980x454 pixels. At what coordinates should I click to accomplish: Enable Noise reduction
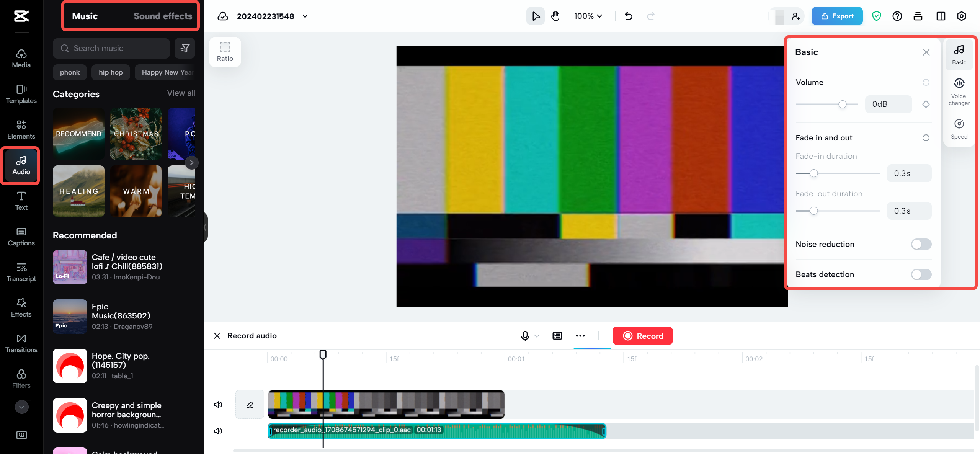point(921,244)
